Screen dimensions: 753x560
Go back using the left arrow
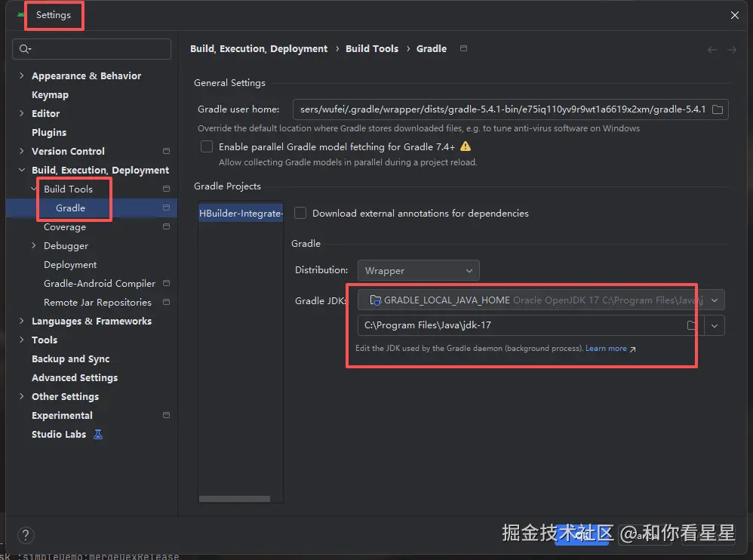point(712,50)
